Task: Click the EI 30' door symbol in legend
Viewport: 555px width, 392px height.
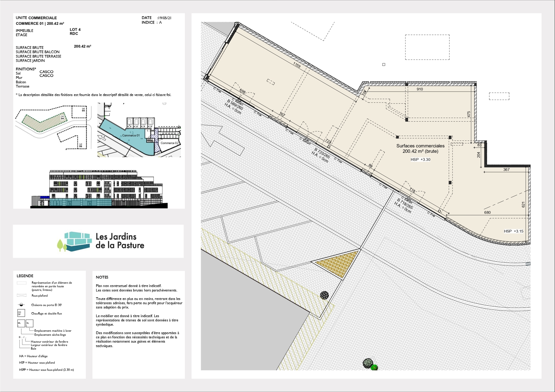Action: [x=21, y=305]
